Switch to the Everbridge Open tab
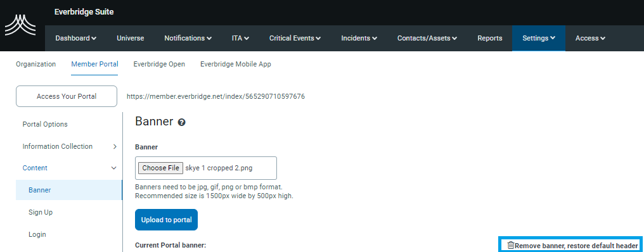 [159, 64]
